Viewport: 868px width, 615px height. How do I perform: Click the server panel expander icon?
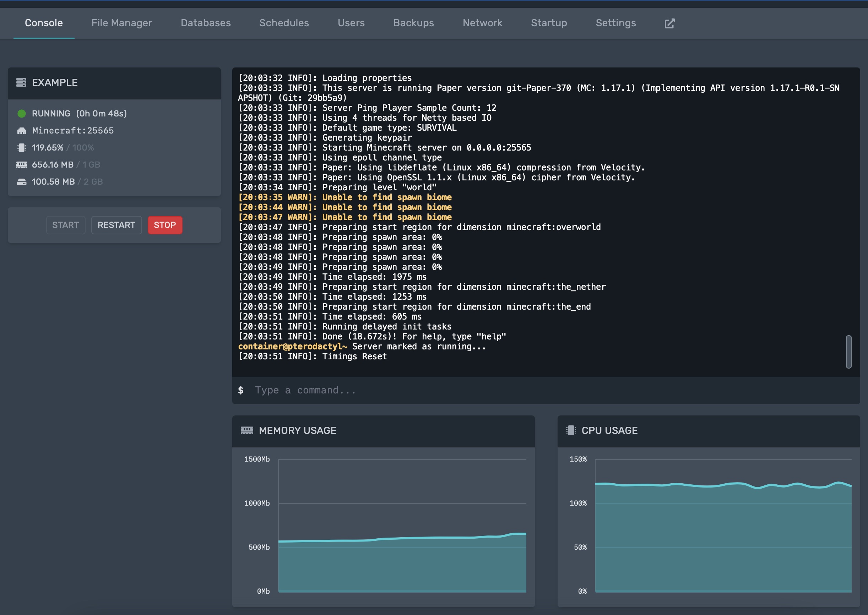pos(669,23)
